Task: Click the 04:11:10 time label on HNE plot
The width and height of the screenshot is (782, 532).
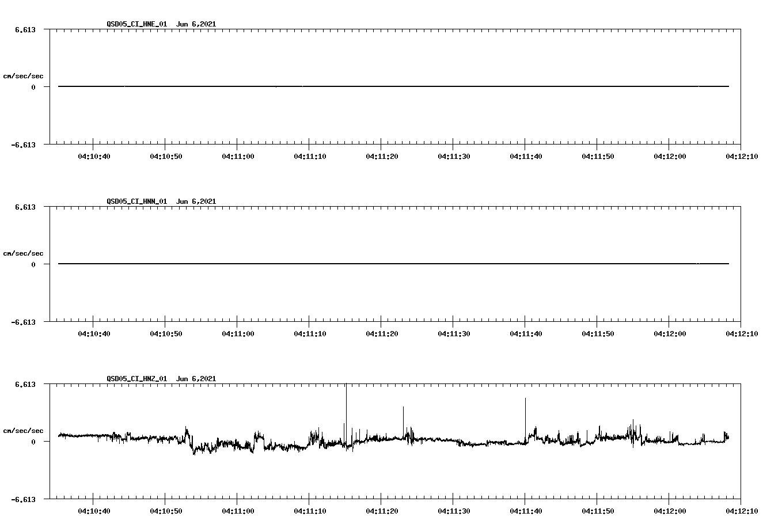Action: click(310, 156)
